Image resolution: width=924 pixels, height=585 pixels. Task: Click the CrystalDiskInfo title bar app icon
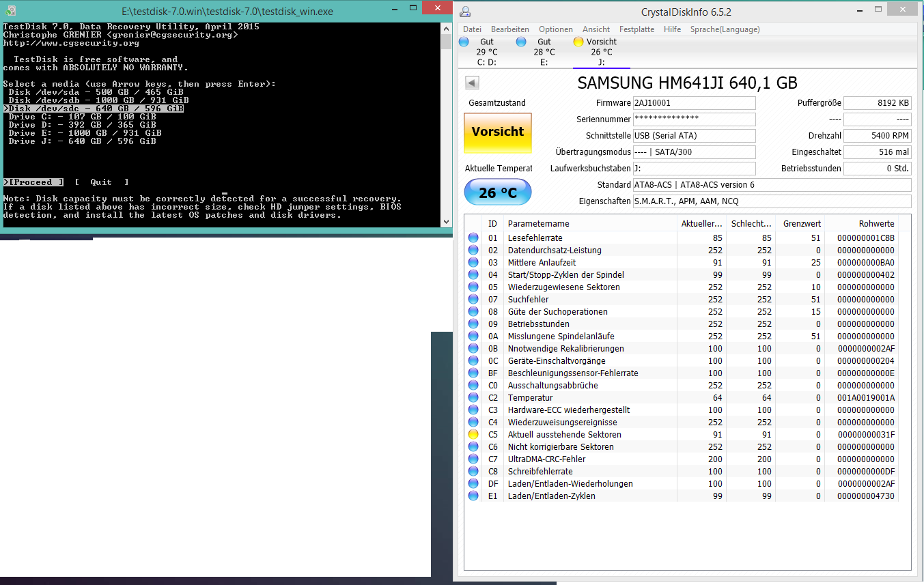[x=465, y=11]
